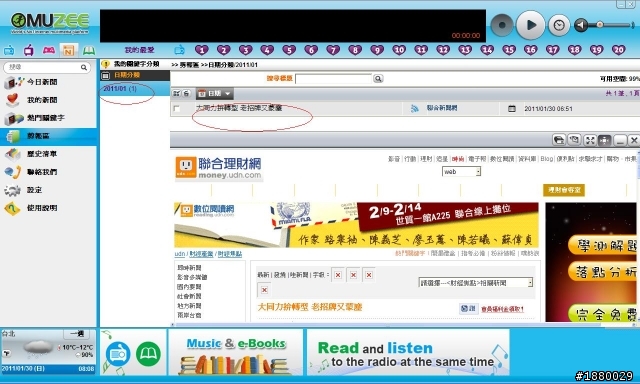Viewport: 640px width, 384px height.
Task: Adjust the volume slider knob
Action: click(x=600, y=25)
